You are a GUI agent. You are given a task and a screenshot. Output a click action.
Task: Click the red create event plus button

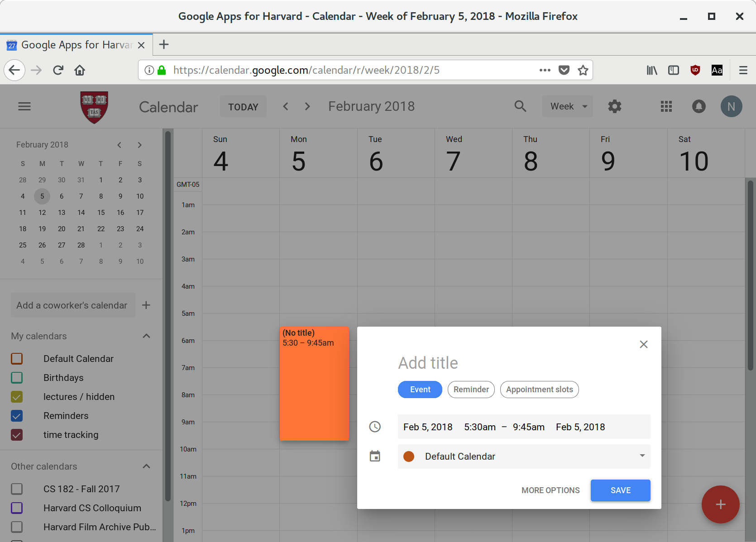click(x=720, y=504)
